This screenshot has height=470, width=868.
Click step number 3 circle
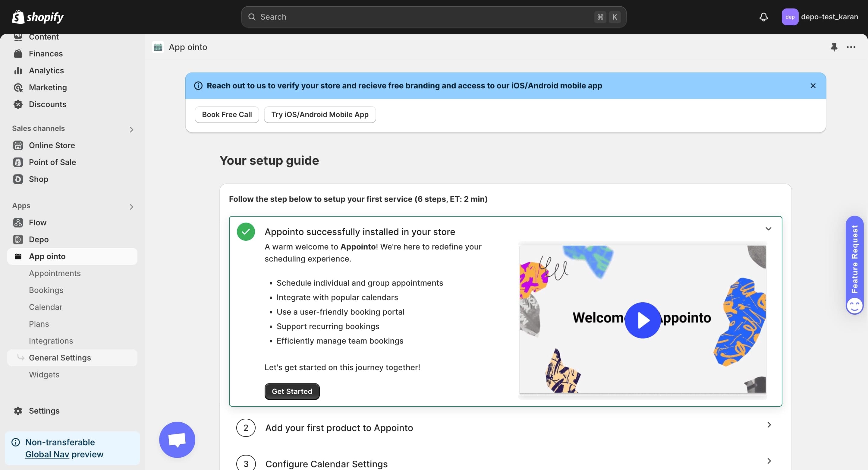246,464
